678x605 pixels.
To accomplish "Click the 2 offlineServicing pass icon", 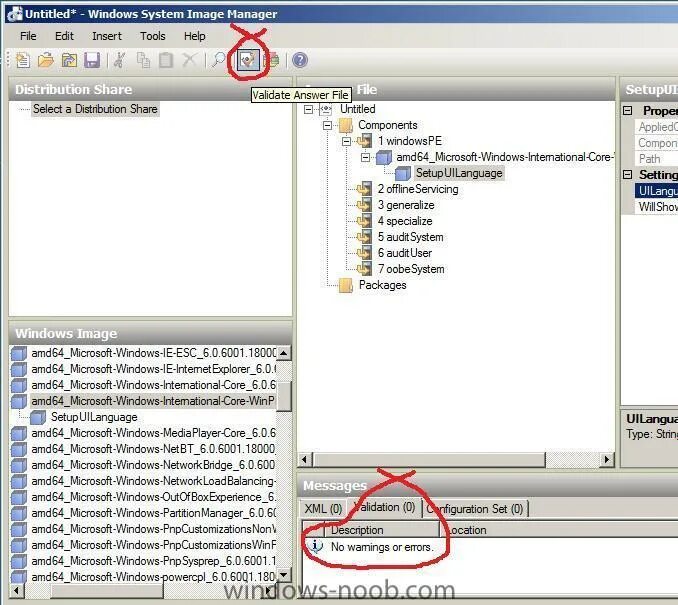I will (365, 189).
